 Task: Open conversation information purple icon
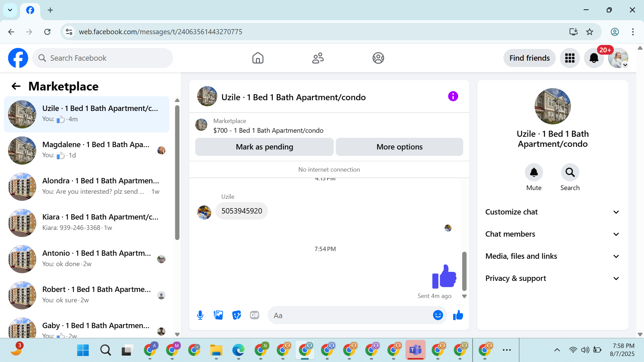(x=453, y=97)
